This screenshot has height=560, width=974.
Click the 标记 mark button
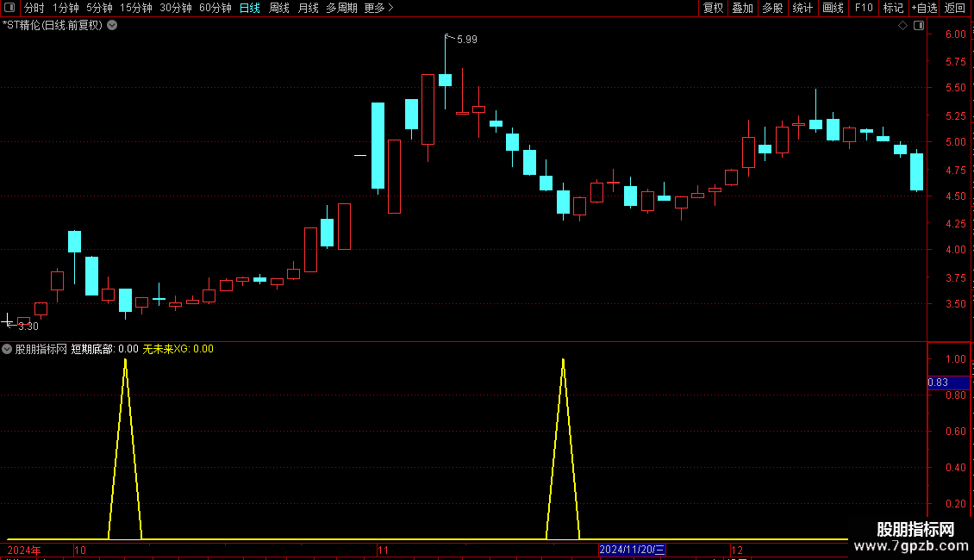893,8
